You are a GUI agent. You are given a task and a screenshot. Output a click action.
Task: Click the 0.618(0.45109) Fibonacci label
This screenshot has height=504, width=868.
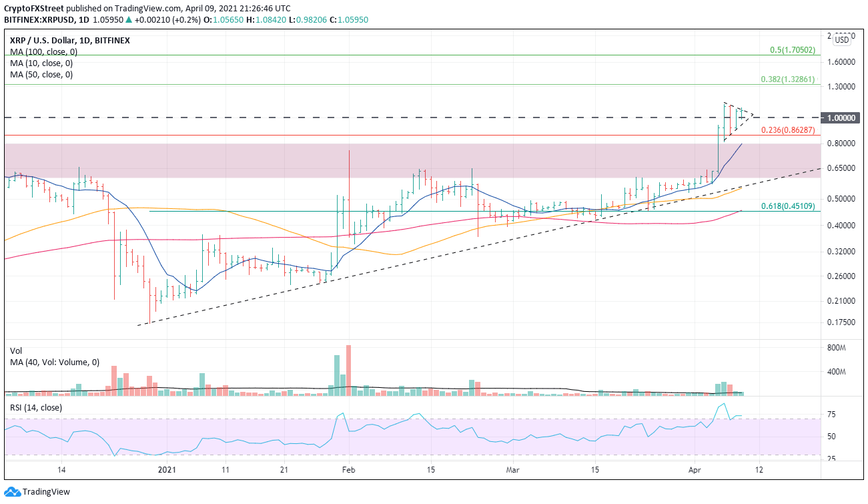pos(788,206)
